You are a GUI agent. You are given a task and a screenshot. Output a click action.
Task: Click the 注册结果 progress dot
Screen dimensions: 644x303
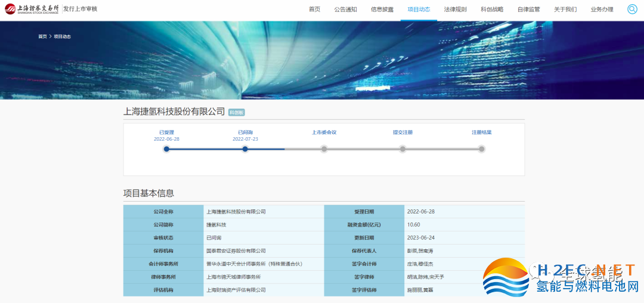coord(481,149)
